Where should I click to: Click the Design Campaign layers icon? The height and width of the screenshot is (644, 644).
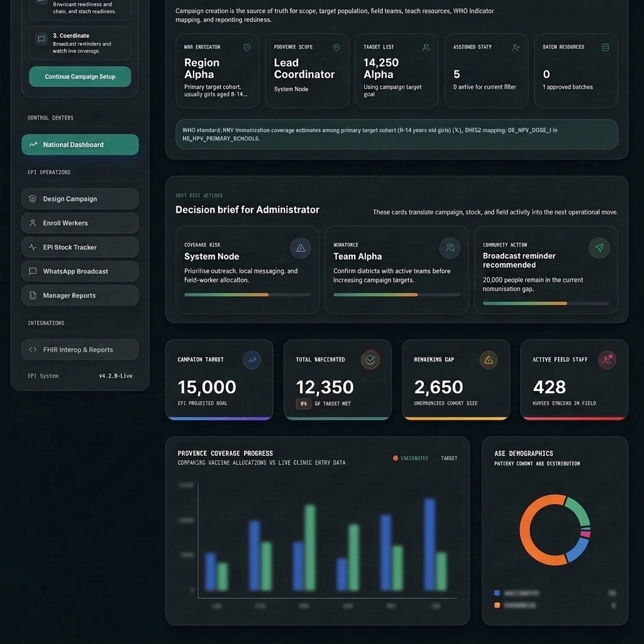(33, 199)
